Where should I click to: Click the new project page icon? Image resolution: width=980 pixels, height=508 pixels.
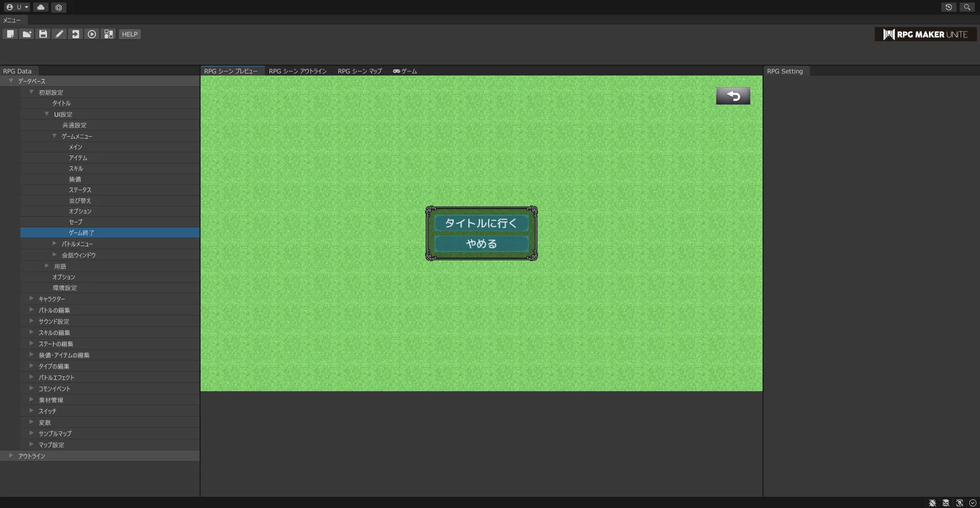10,34
